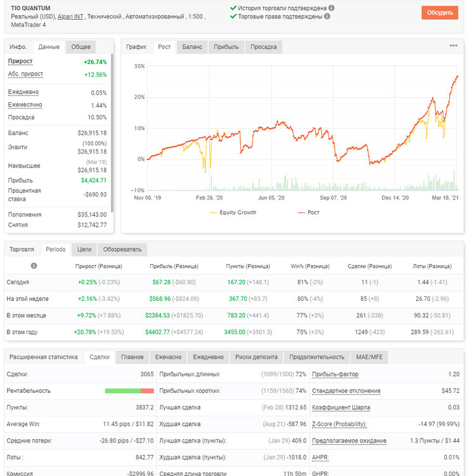Click info icon in Periods table header
Image resolution: width=468 pixels, height=476 pixels.
coord(34,266)
